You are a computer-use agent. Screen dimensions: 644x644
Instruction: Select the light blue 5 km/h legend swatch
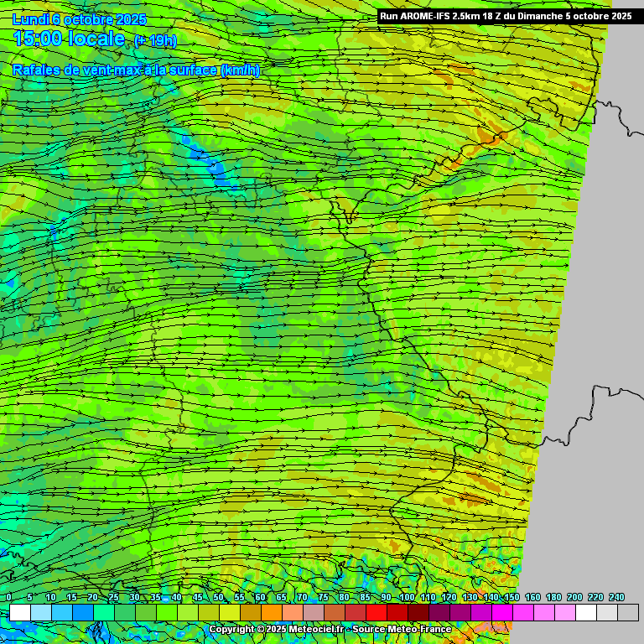41,613
